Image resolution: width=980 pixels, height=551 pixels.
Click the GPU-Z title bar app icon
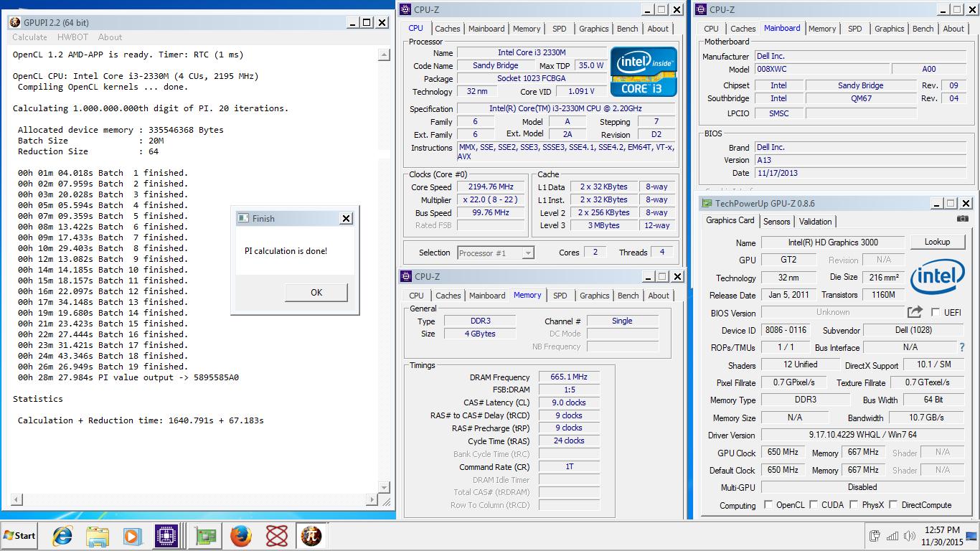[707, 204]
